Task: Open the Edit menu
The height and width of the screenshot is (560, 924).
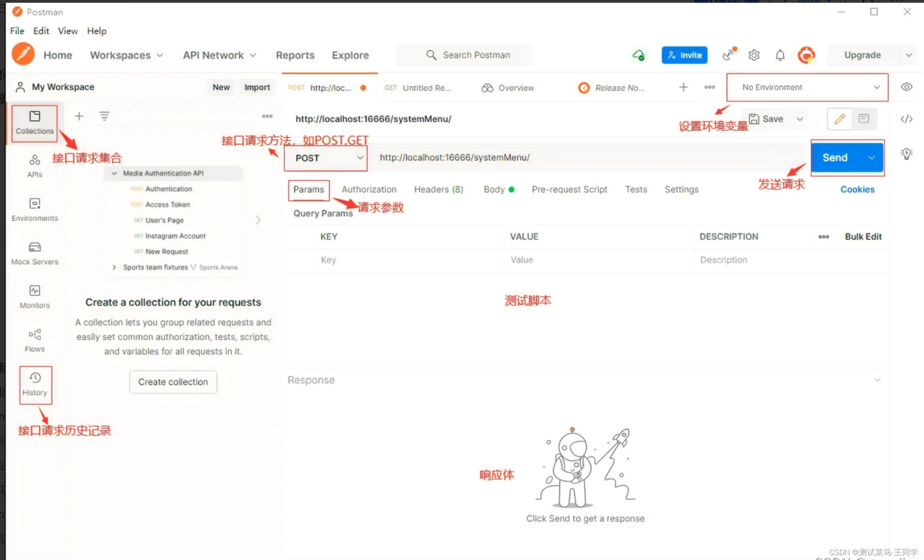Action: coord(41,31)
